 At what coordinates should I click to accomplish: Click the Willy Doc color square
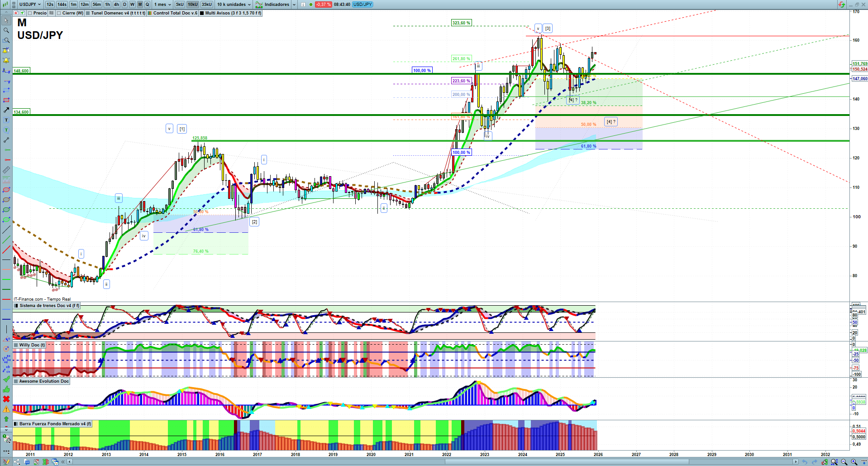coord(16,345)
